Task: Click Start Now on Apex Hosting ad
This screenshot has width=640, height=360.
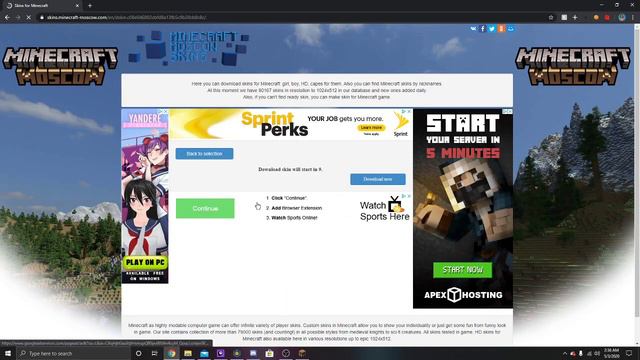Action: click(x=462, y=270)
